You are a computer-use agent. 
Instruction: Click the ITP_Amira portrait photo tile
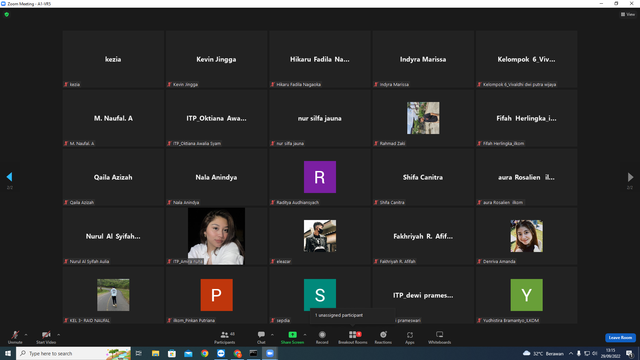216,236
